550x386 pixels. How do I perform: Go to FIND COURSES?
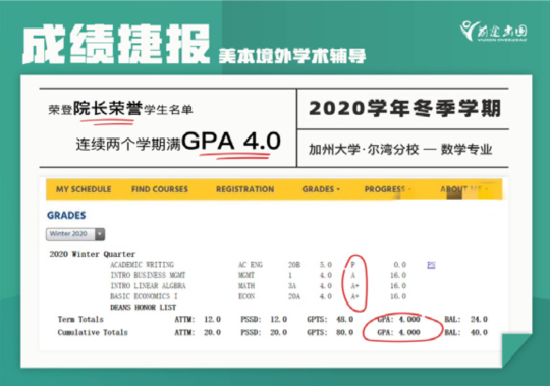[159, 189]
